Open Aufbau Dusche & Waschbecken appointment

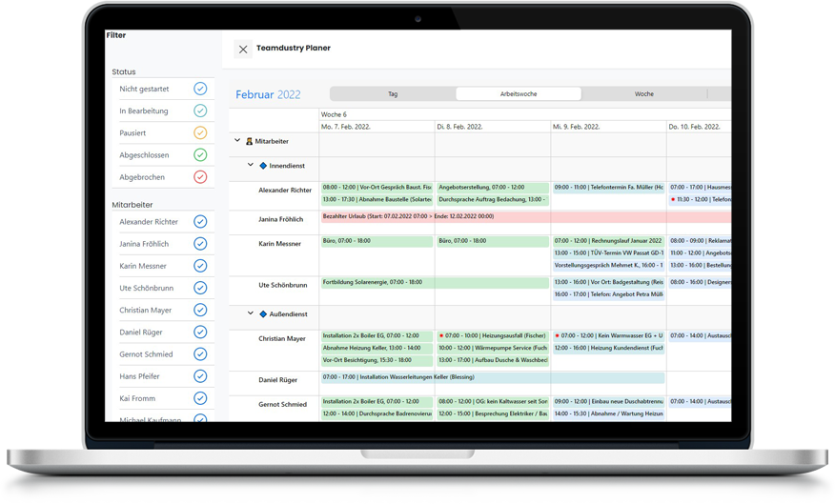tap(493, 360)
